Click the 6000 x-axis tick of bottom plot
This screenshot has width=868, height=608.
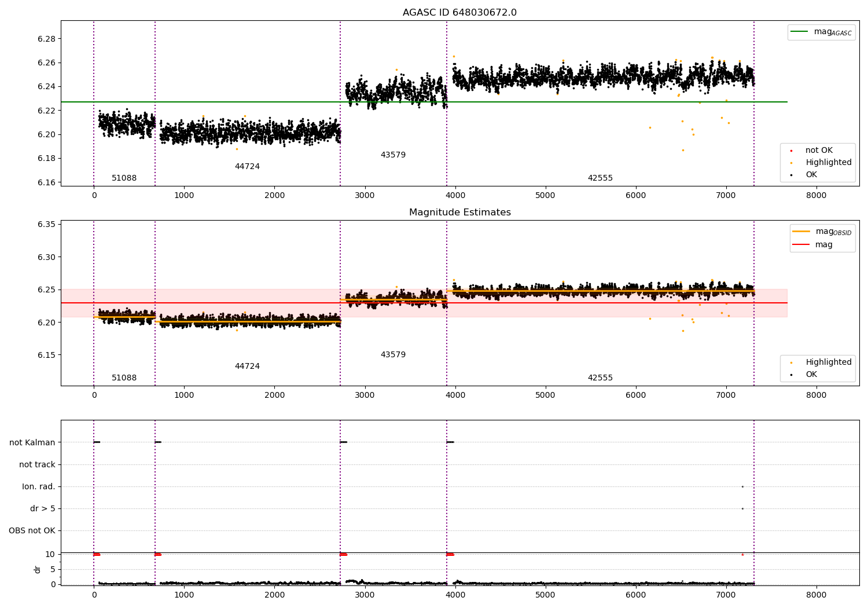[636, 595]
